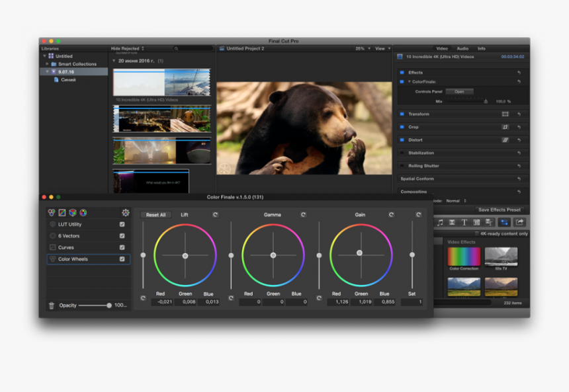Disable the Effects section blue toggle
Image resolution: width=569 pixels, height=392 pixels.
(402, 73)
